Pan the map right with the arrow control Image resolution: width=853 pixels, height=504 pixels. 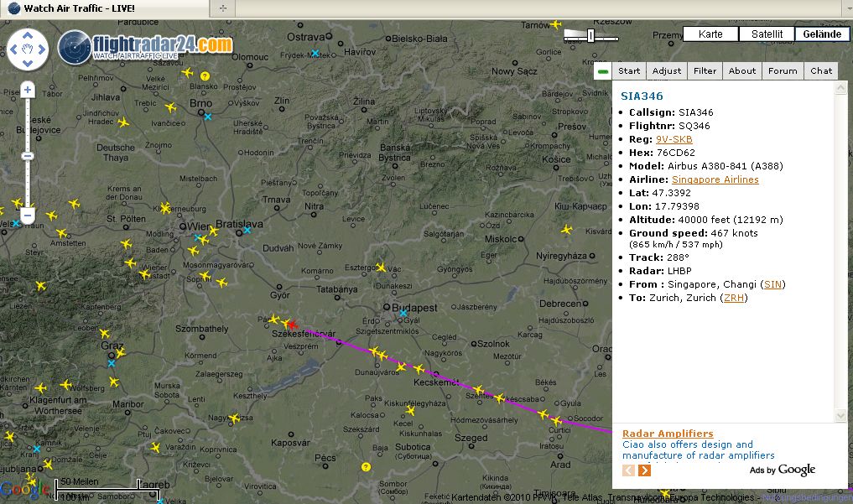coord(42,49)
